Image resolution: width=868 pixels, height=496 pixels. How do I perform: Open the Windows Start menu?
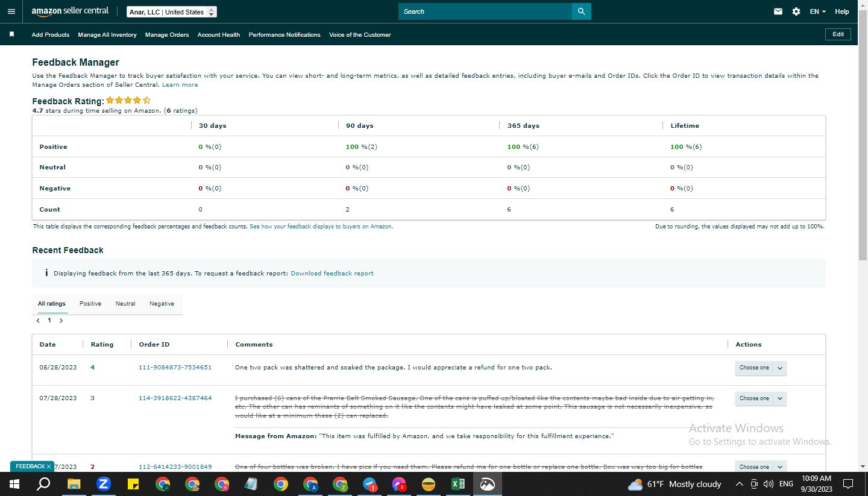(x=14, y=484)
